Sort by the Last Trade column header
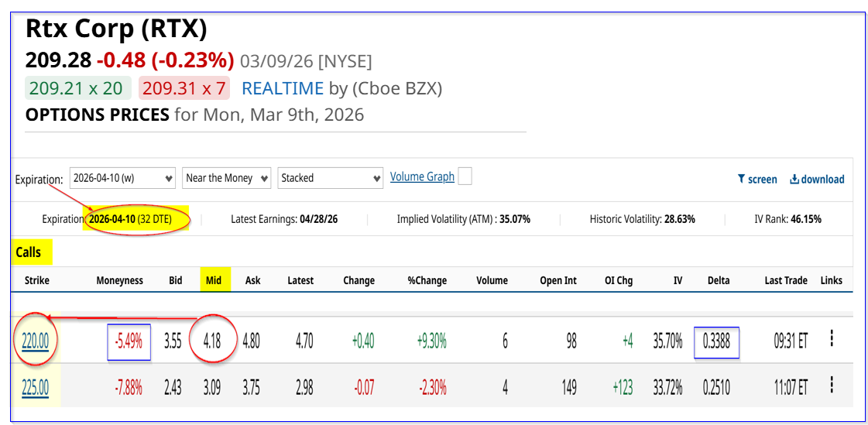 [785, 280]
